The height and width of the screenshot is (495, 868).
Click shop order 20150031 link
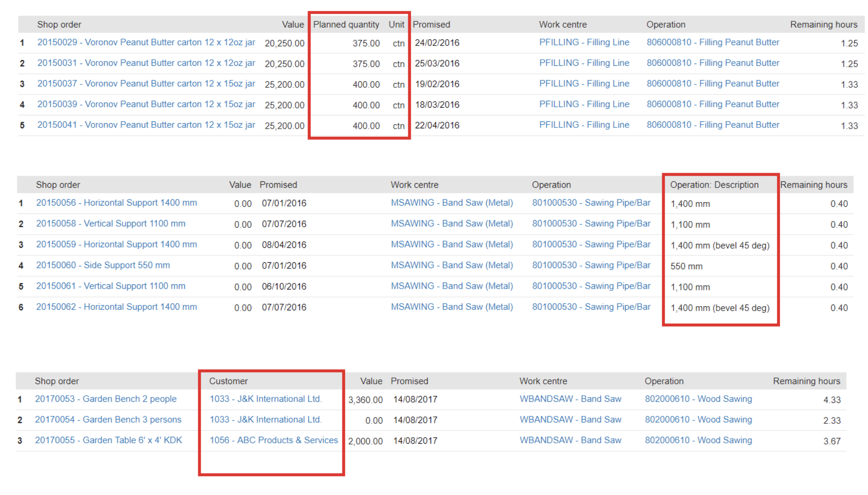[x=146, y=63]
